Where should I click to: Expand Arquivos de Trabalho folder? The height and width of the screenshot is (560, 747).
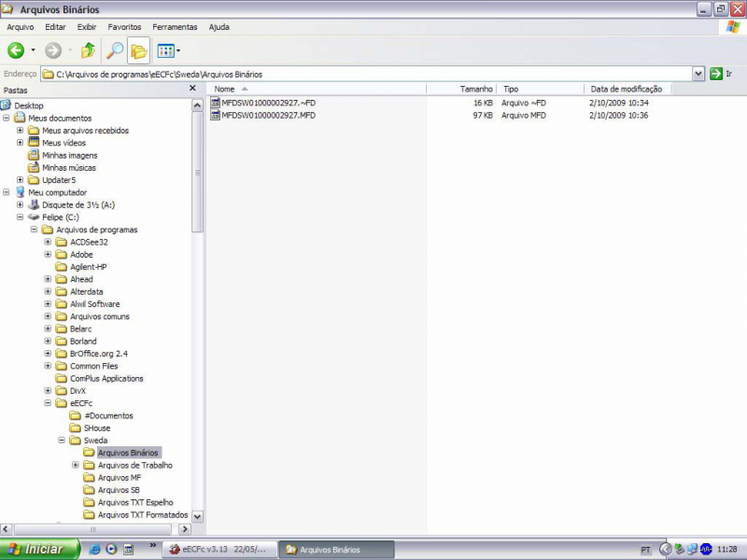tap(76, 465)
